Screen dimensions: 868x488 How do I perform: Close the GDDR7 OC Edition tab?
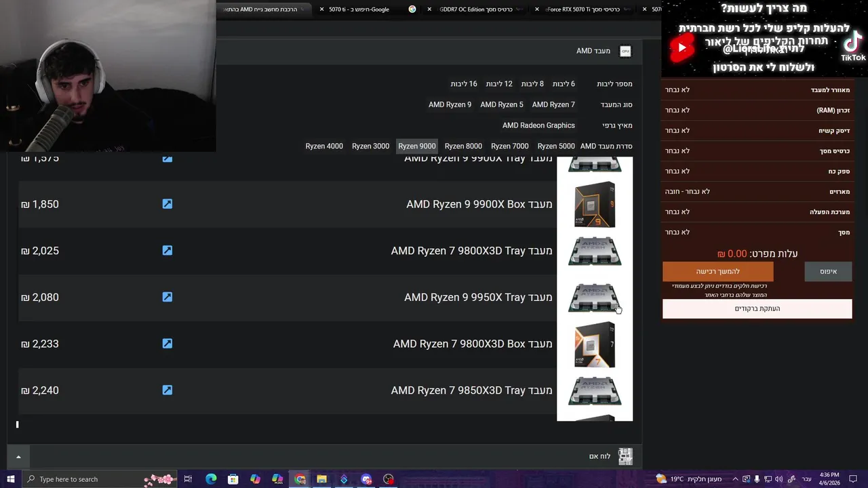point(429,9)
